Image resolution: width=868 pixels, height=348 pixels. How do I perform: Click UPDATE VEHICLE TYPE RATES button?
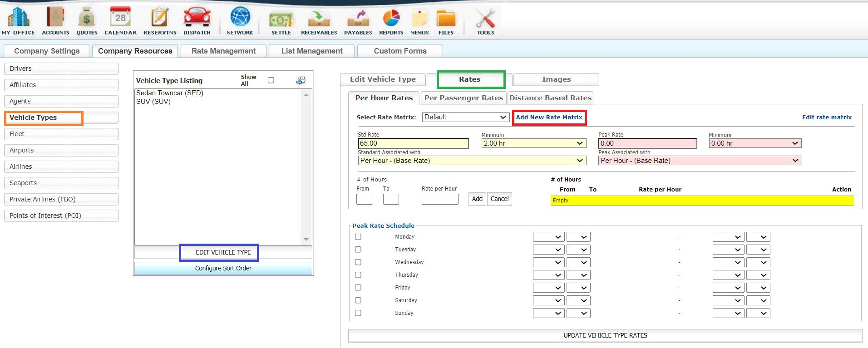pyautogui.click(x=605, y=335)
